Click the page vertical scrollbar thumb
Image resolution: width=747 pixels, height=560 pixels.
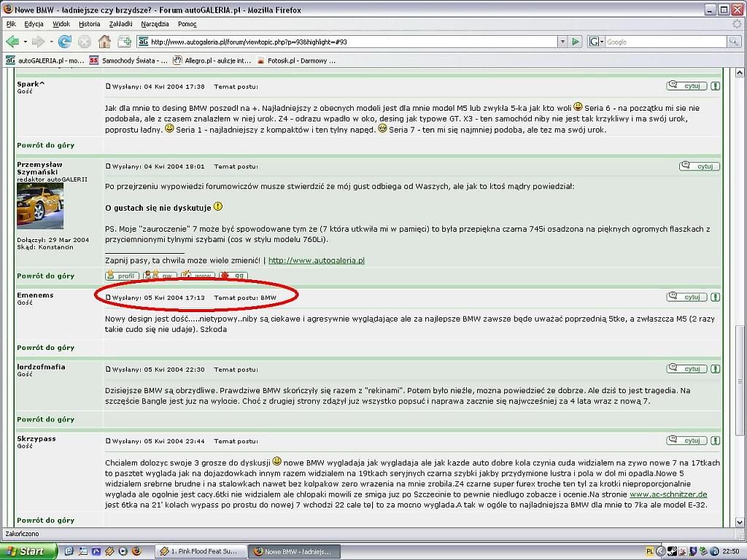pyautogui.click(x=740, y=380)
